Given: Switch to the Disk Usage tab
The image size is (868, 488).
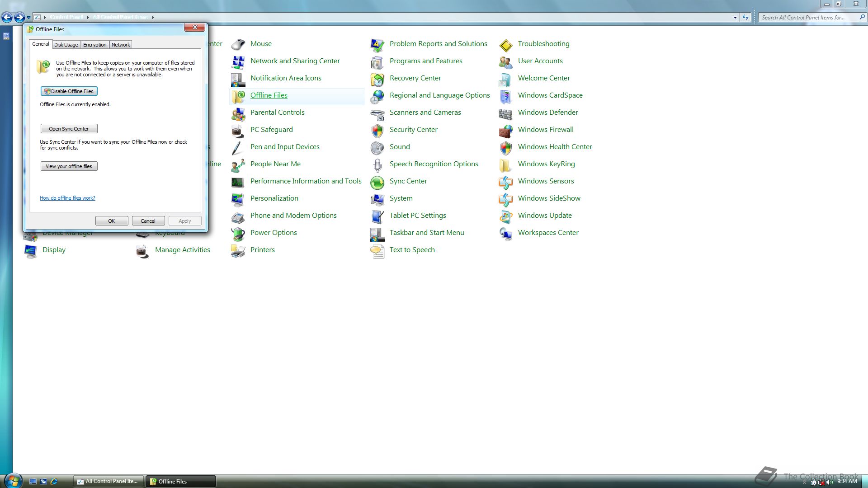Looking at the screenshot, I should click(66, 45).
